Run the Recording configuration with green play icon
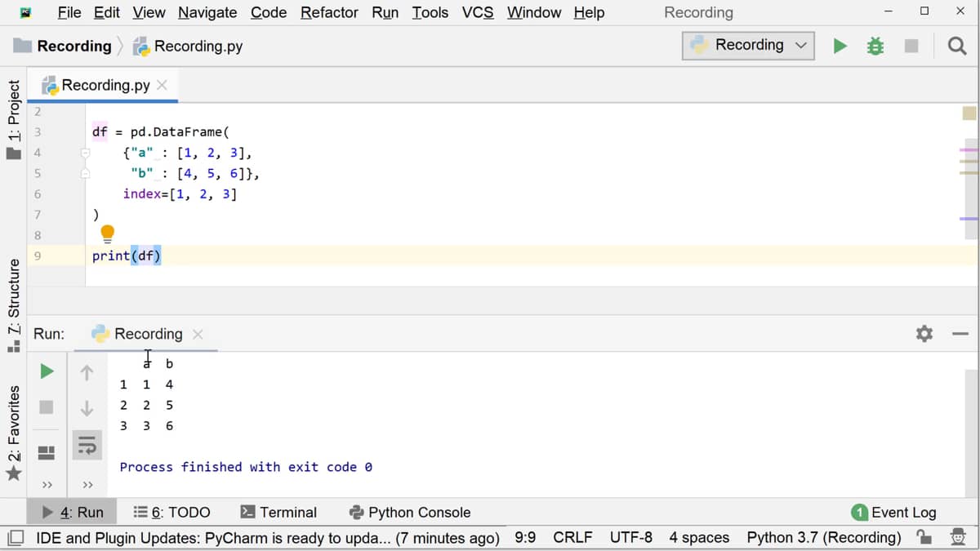 click(x=840, y=46)
